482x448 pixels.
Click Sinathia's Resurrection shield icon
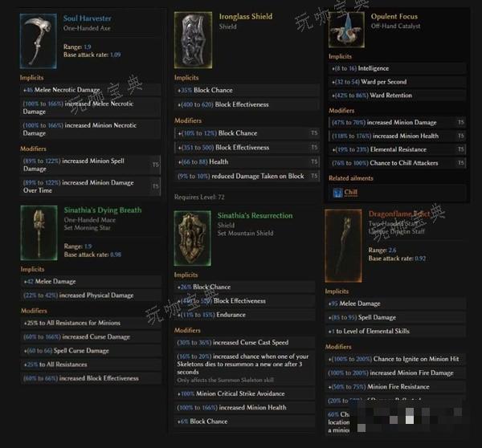coord(193,238)
